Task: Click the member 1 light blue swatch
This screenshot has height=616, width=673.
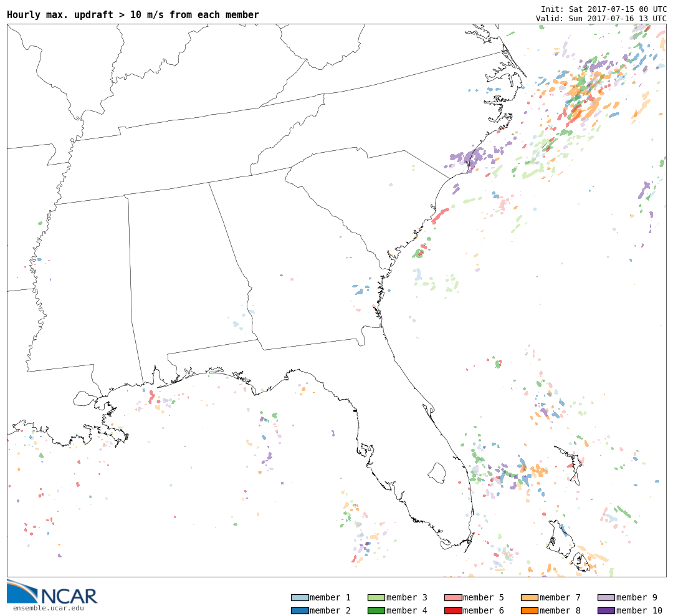Action: (x=300, y=597)
